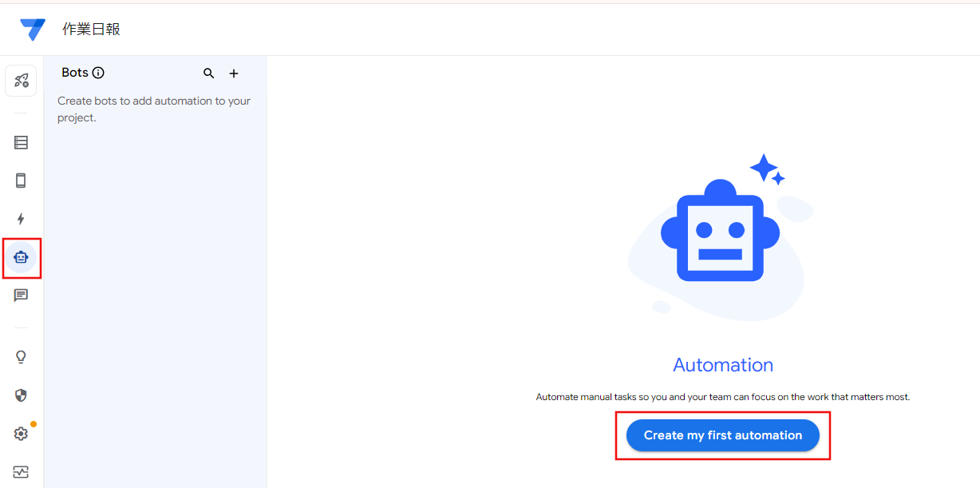Select the Actions lightning bolt icon
The image size is (980, 488).
[21, 219]
